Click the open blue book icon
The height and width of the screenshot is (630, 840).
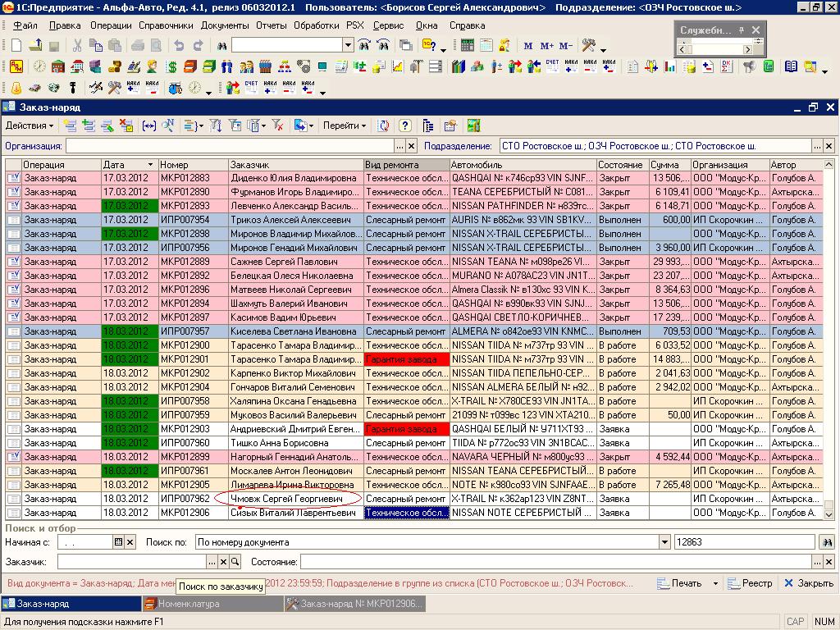pos(791,66)
